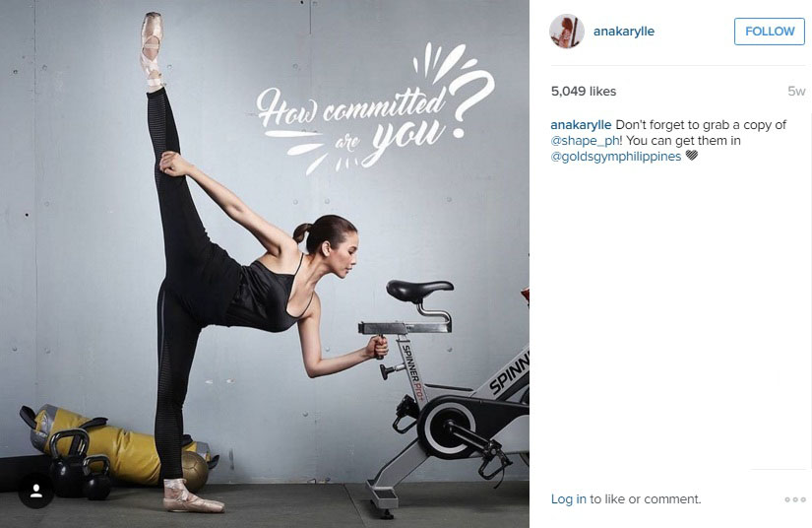Show tagged people icon on the photo
Viewport: 812px width, 528px height.
36,491
